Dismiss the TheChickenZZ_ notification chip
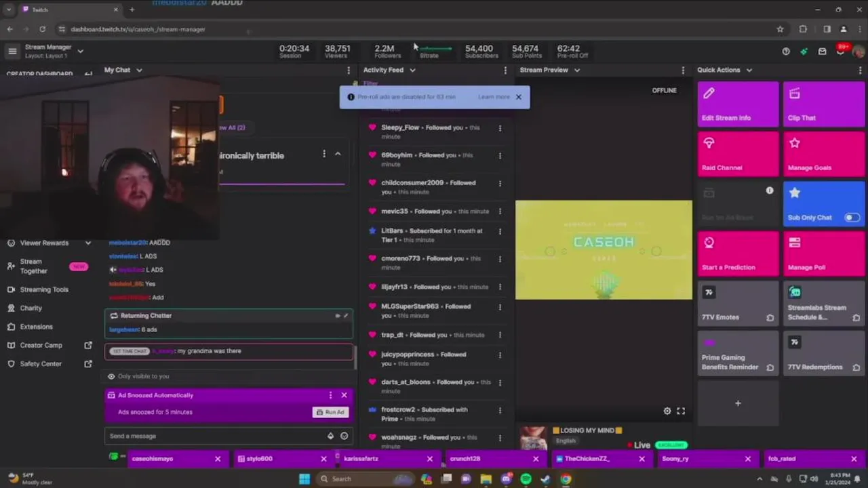 (x=642, y=459)
